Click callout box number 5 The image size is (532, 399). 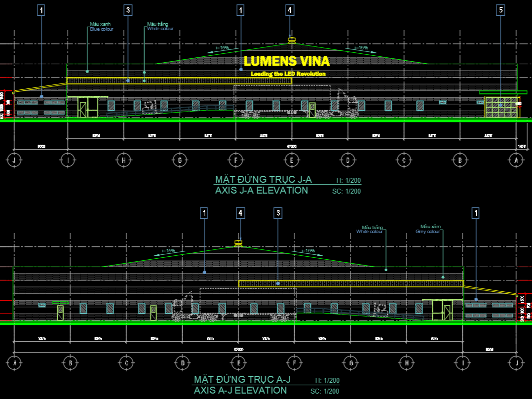coord(501,10)
